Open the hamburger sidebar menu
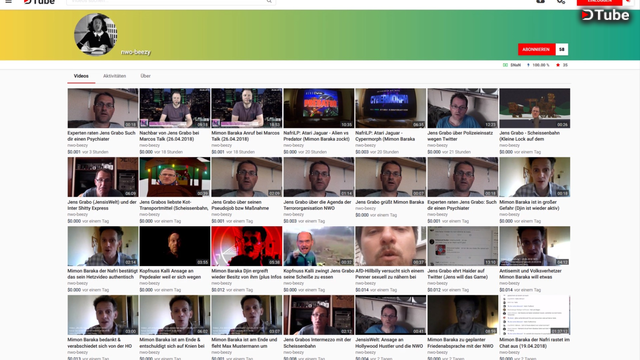Screen dimensions: 640x360 [x=8, y=2]
